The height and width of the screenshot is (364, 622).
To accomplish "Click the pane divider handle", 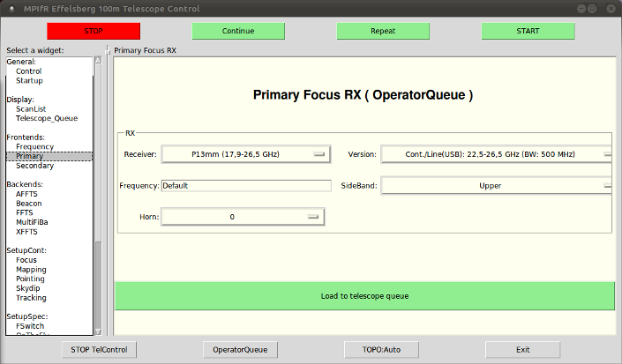I will pyautogui.click(x=107, y=50).
